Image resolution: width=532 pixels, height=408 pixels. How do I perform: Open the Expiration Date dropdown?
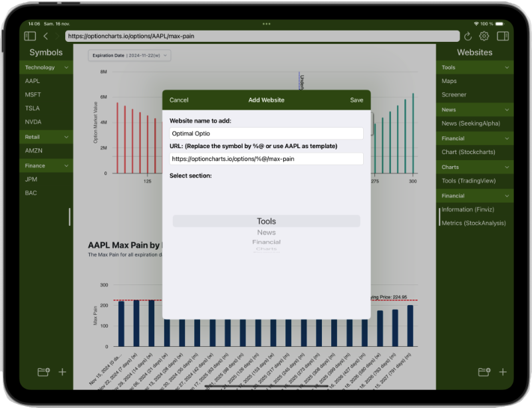point(130,56)
